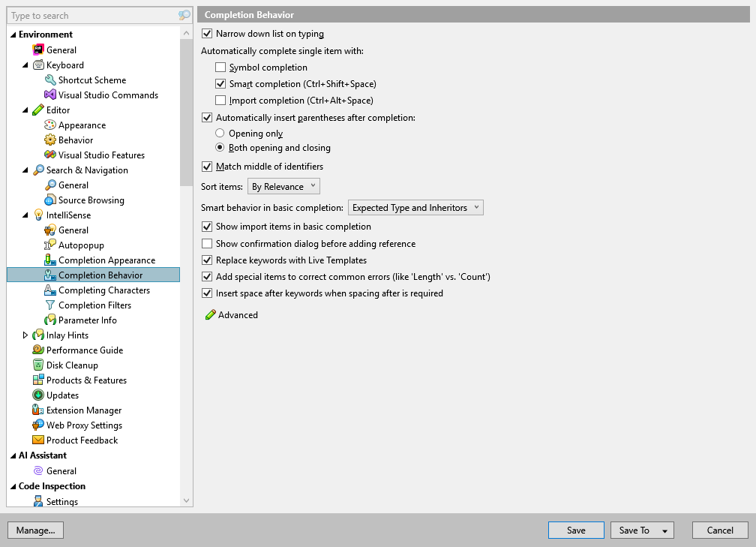This screenshot has height=547, width=756.
Task: Open Disk Cleanup via its recycle icon
Action: 37,365
